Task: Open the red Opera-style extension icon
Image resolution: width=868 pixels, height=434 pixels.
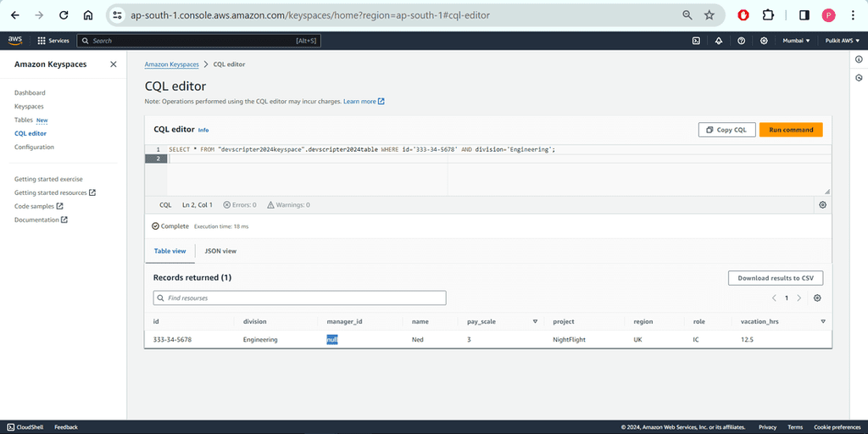Action: pos(743,15)
